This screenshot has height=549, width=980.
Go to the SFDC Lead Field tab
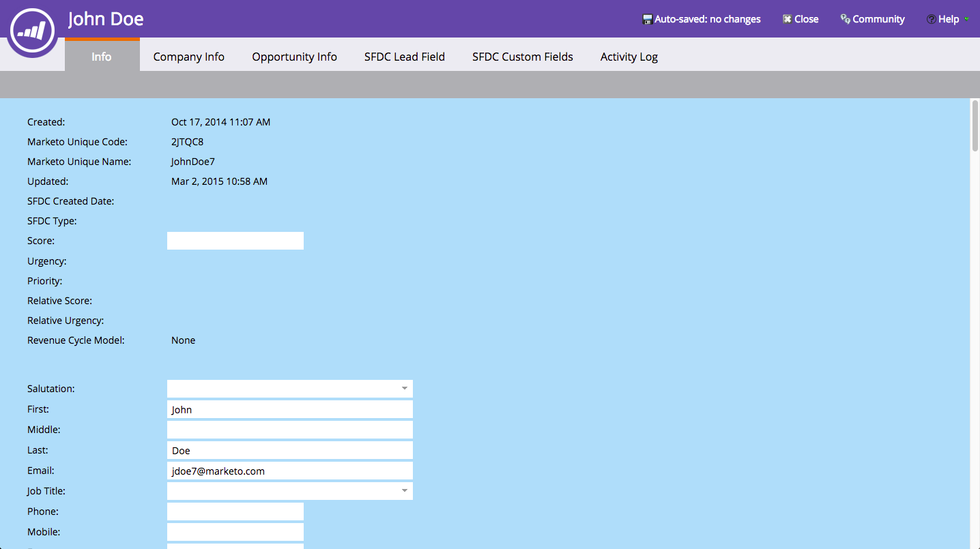click(x=405, y=57)
